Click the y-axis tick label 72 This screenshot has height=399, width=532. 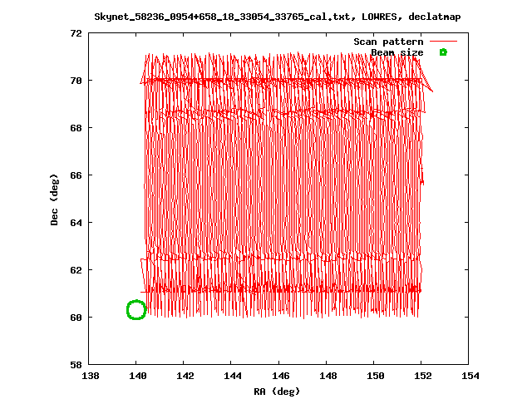[x=76, y=33]
